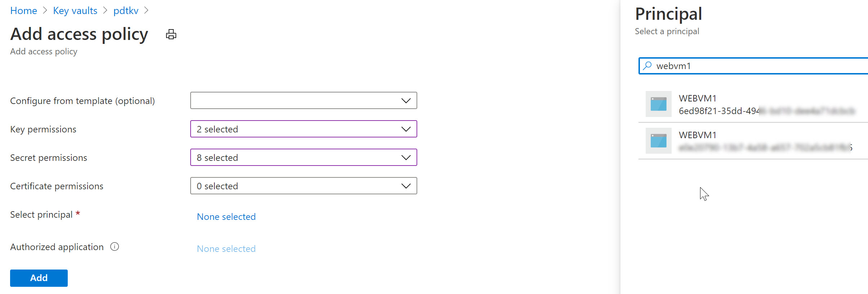Click None selected under Authorized application
The width and height of the screenshot is (868, 294).
click(226, 248)
